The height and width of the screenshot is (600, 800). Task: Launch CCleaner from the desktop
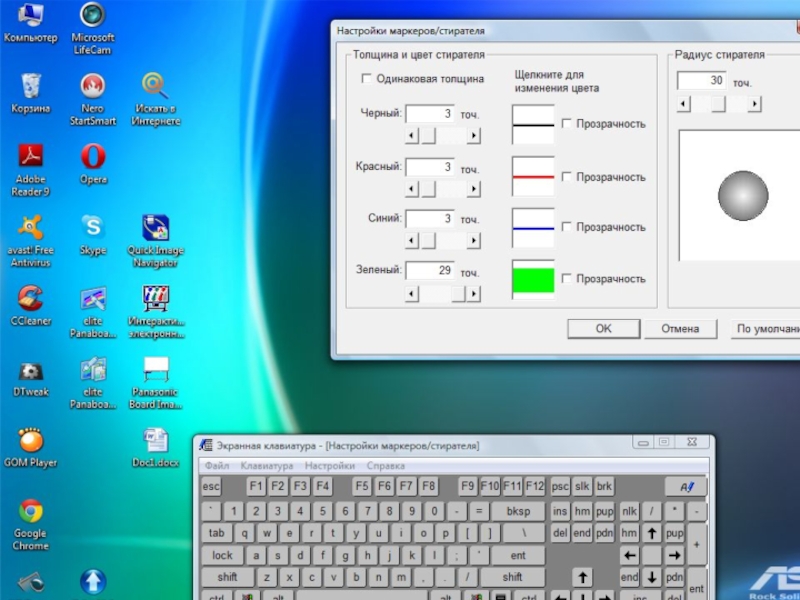coord(31,299)
